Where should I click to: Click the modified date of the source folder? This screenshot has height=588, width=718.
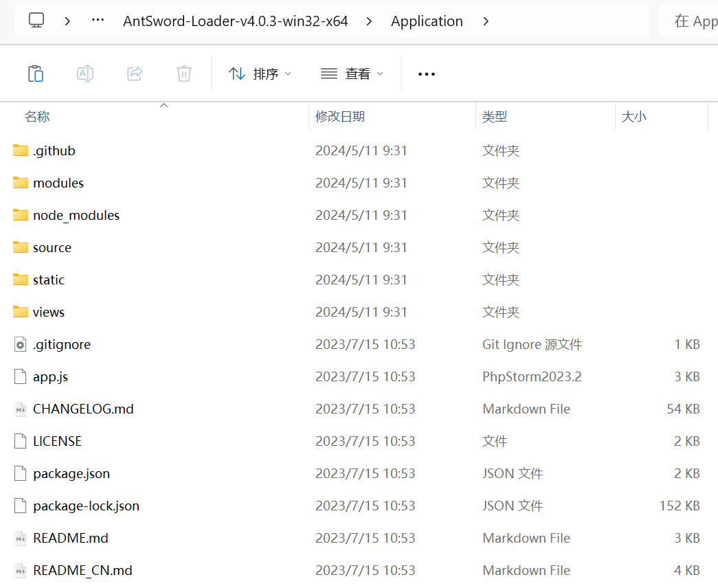click(x=361, y=248)
